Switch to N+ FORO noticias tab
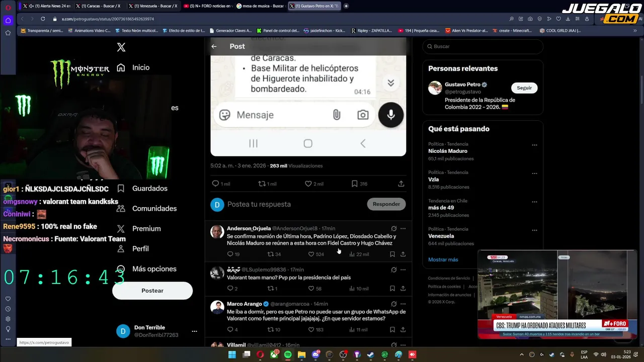 click(x=207, y=6)
